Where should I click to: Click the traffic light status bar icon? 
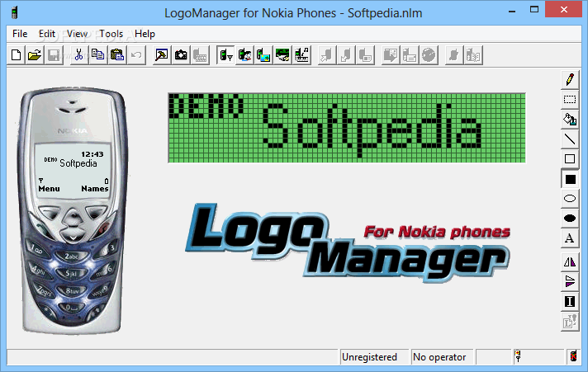point(518,356)
